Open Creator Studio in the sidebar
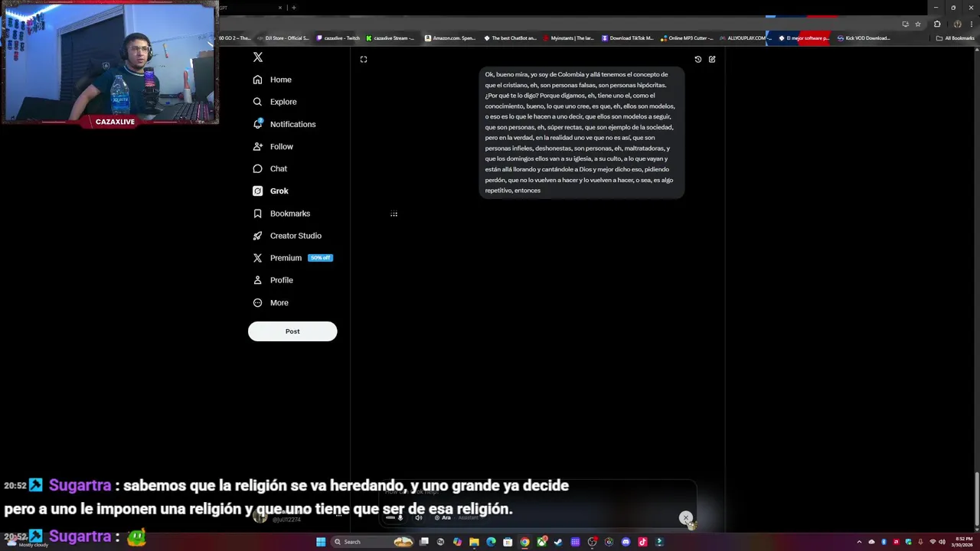 [287, 236]
